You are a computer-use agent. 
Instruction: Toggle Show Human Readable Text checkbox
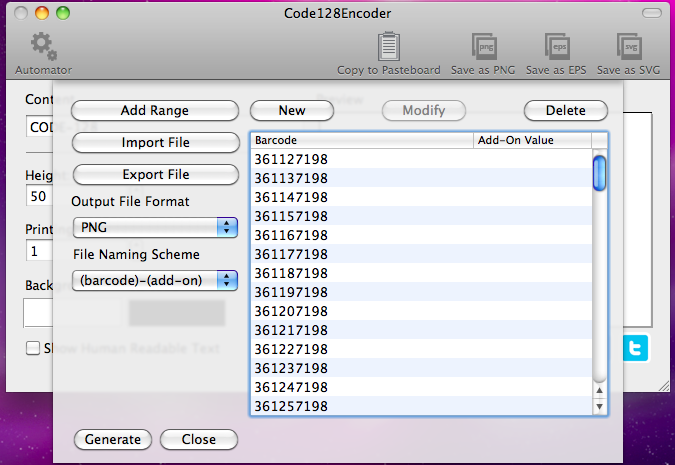[x=33, y=349]
